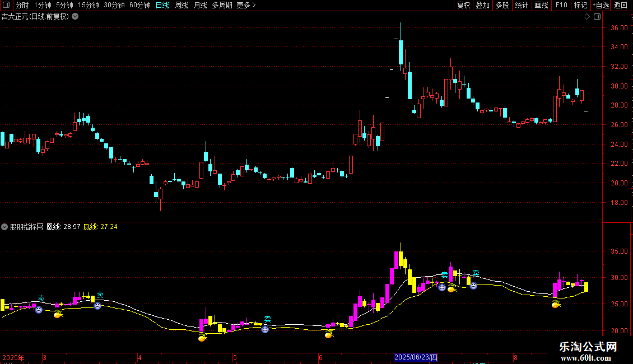Screen dimensions: 633x364
Task: Click the 20.00 indicator axis label
Action: tap(619, 330)
